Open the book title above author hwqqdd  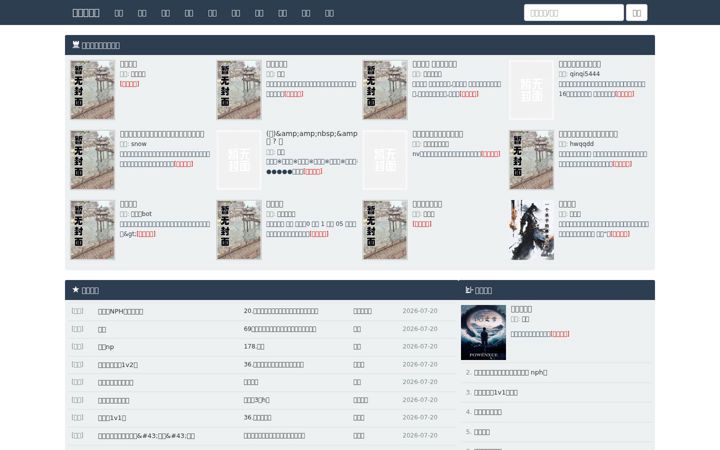point(588,134)
